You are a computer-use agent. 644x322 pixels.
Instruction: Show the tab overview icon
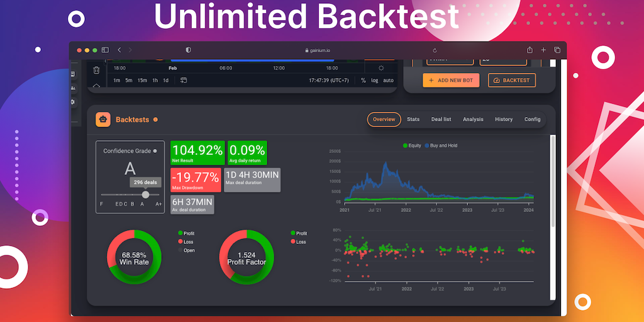[557, 50]
